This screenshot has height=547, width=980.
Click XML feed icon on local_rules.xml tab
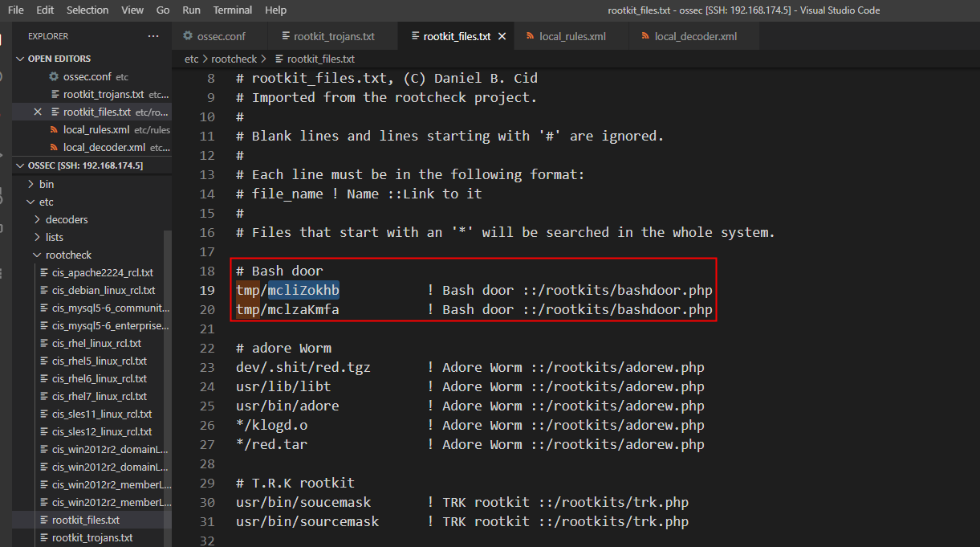[531, 36]
